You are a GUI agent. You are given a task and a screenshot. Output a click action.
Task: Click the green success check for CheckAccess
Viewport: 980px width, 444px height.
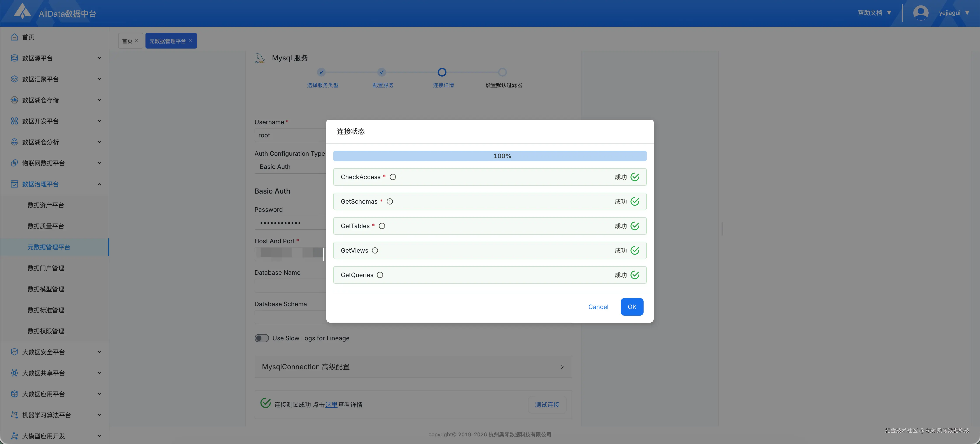pyautogui.click(x=635, y=177)
